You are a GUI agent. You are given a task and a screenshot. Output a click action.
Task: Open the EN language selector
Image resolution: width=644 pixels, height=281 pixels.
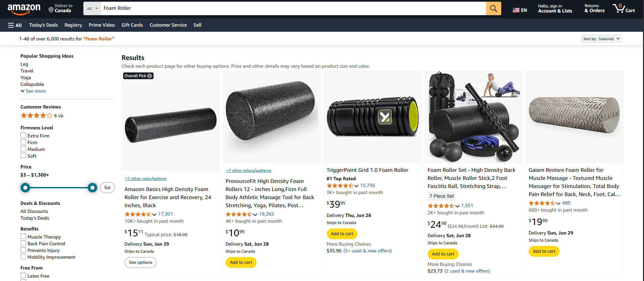pos(520,10)
